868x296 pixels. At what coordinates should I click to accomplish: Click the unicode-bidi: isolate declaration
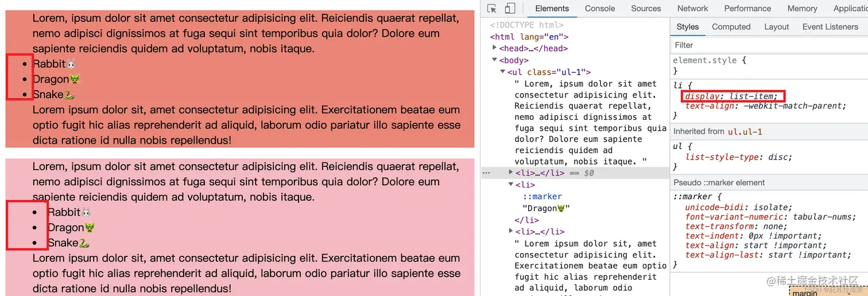tap(738, 208)
